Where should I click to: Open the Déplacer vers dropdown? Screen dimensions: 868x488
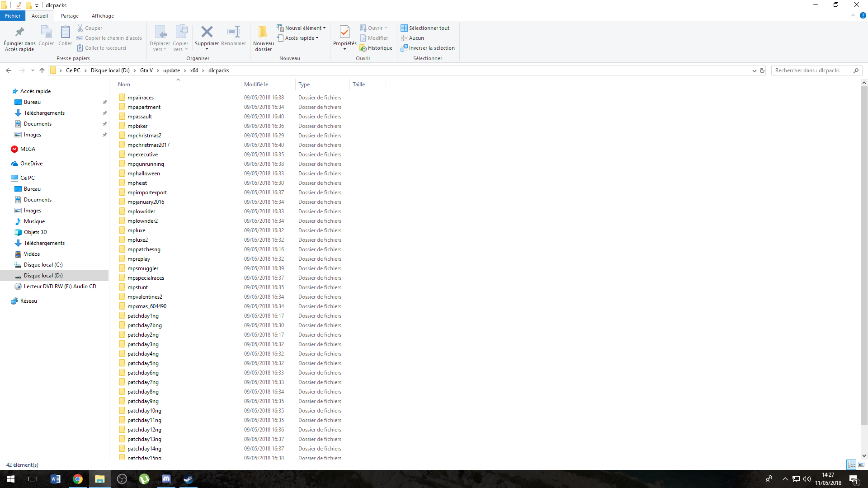click(160, 38)
